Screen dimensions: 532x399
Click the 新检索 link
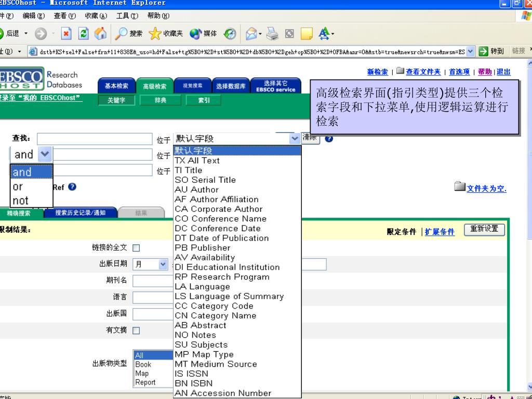(x=377, y=72)
